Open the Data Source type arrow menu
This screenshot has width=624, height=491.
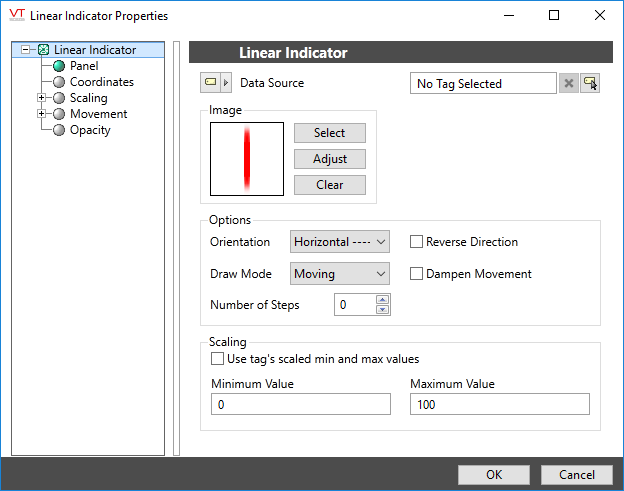pyautogui.click(x=226, y=82)
